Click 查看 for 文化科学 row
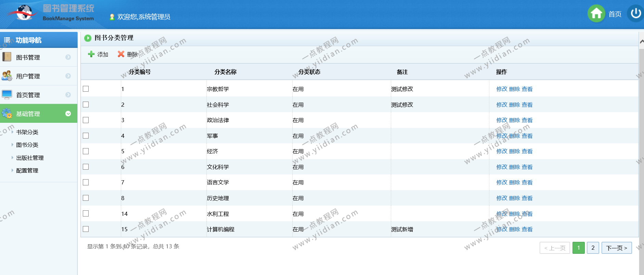The image size is (644, 275). tap(527, 167)
